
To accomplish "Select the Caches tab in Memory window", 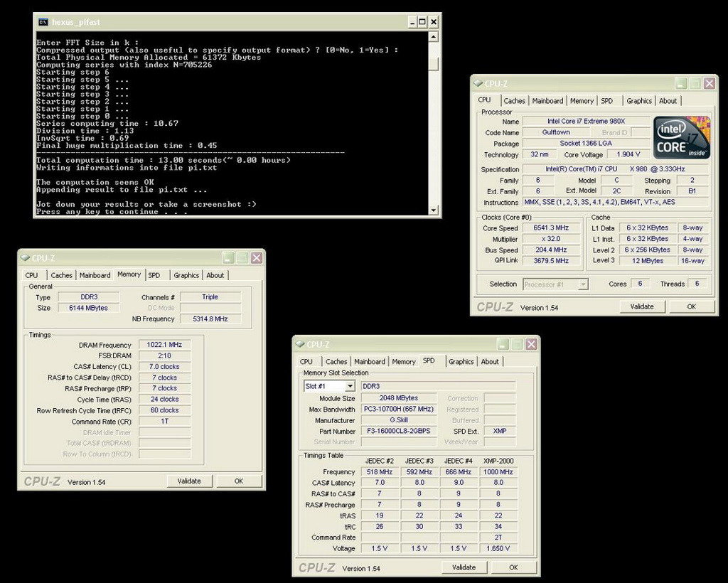I will pos(62,275).
